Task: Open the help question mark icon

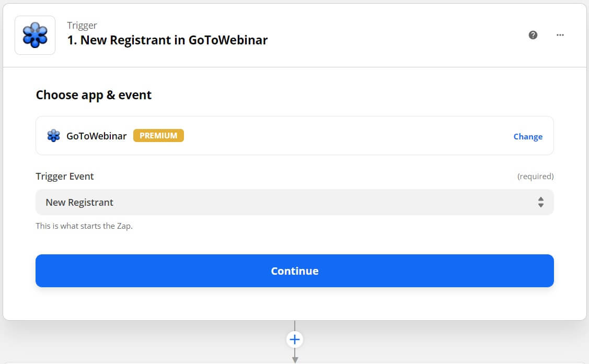Action: (x=533, y=35)
